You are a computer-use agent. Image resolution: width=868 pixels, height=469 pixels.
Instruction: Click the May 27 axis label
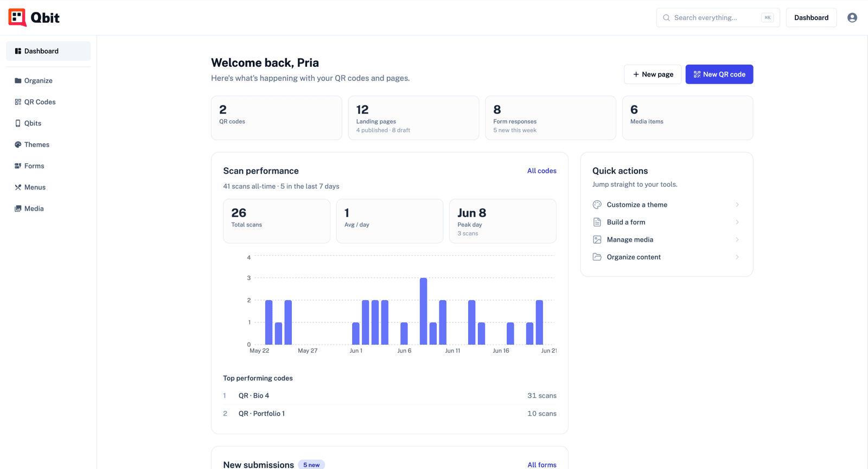(x=308, y=351)
